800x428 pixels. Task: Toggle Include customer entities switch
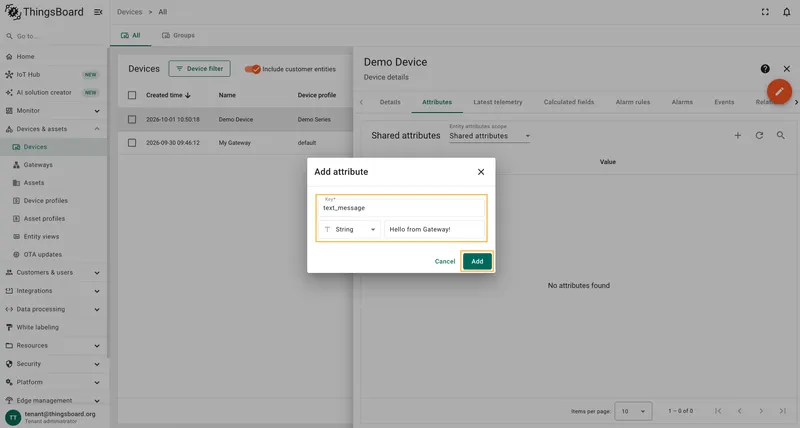click(x=253, y=69)
